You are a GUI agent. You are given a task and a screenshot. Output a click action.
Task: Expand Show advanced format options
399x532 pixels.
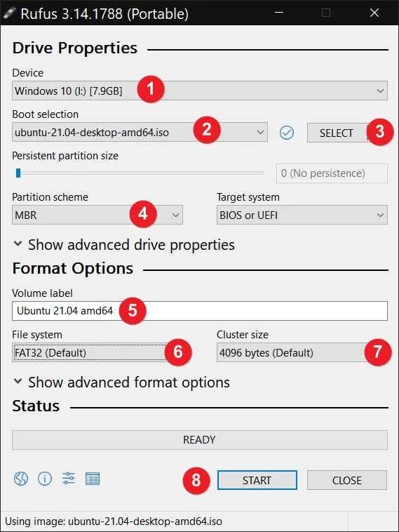click(121, 383)
